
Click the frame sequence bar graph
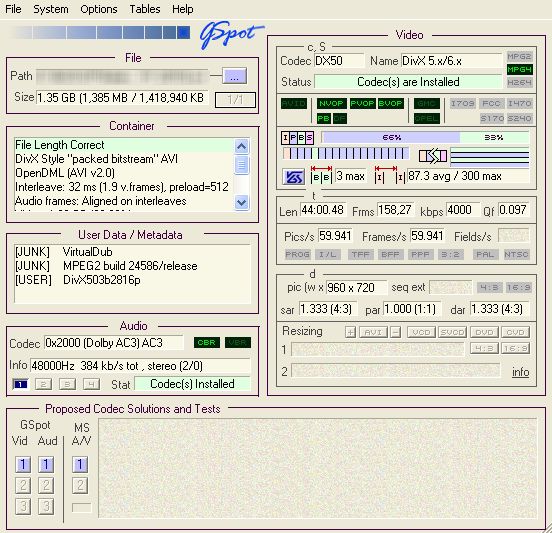(x=346, y=153)
